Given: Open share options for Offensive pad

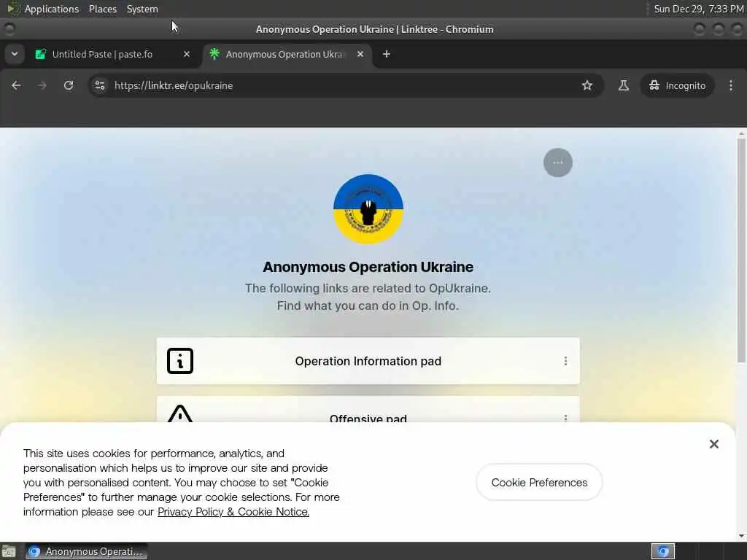Looking at the screenshot, I should [565, 418].
